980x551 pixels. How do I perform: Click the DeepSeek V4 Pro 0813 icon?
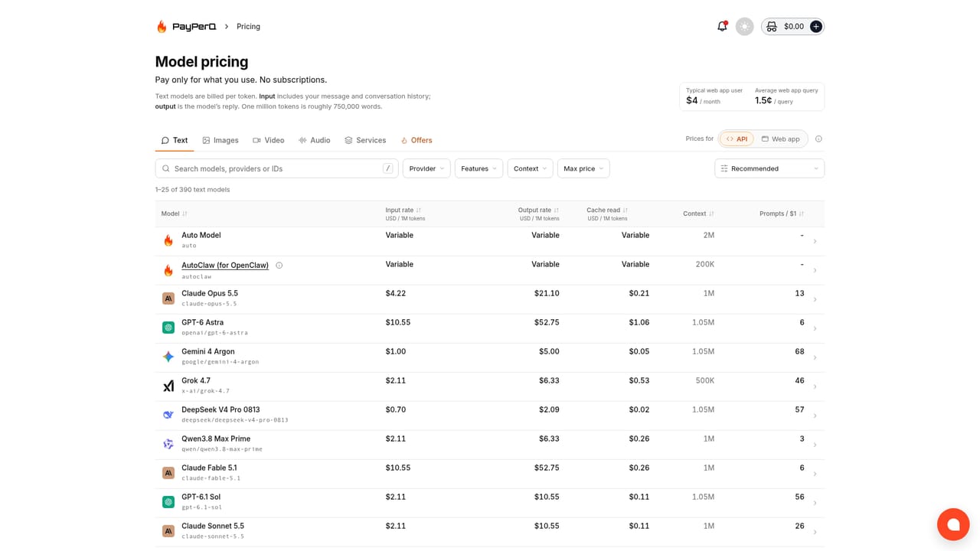tap(168, 415)
